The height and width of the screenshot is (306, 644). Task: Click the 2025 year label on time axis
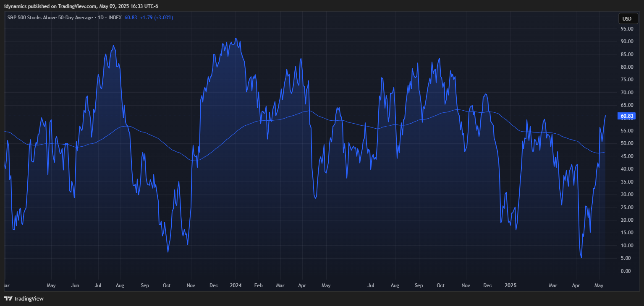[x=510, y=285]
